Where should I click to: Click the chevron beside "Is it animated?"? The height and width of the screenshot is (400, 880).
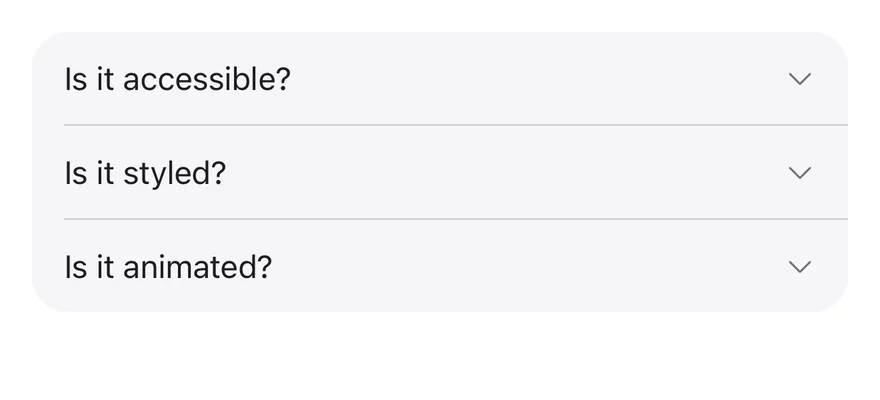pos(800,266)
